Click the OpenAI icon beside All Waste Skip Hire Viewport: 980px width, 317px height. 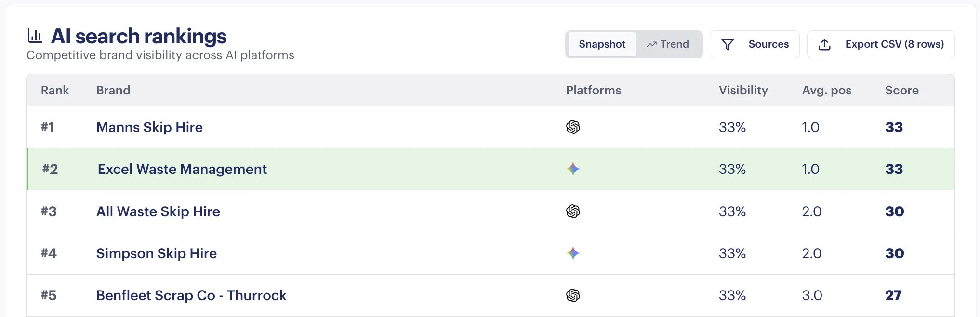[x=573, y=211]
